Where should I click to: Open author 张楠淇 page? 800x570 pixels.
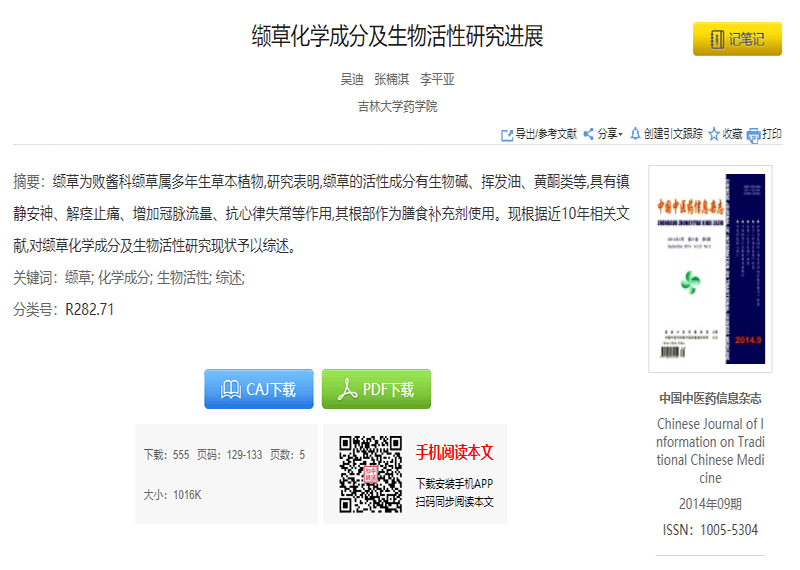pos(391,80)
